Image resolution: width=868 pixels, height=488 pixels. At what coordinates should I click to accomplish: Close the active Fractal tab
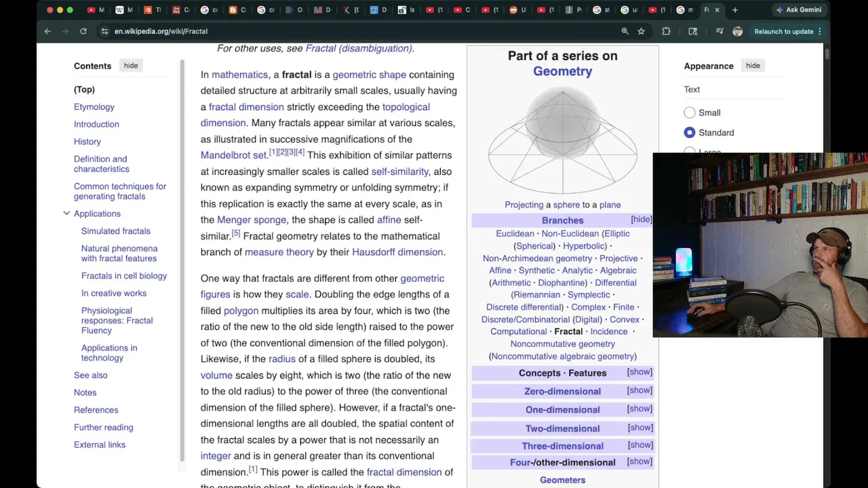717,10
